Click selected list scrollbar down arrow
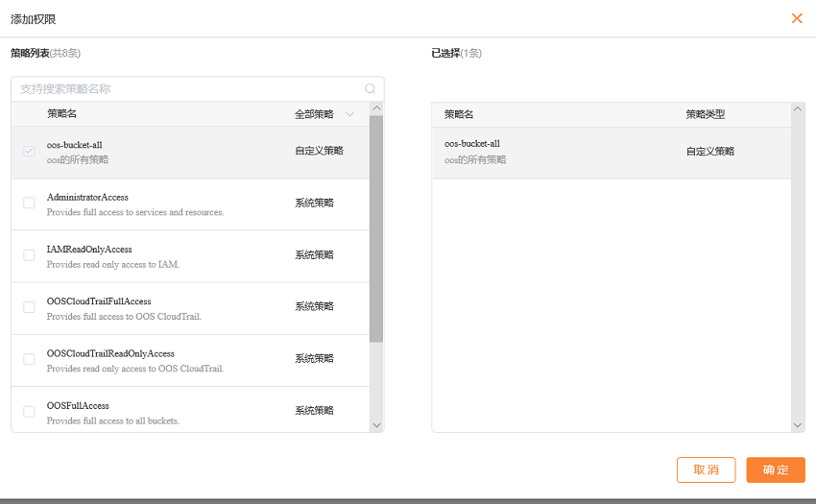 point(798,424)
